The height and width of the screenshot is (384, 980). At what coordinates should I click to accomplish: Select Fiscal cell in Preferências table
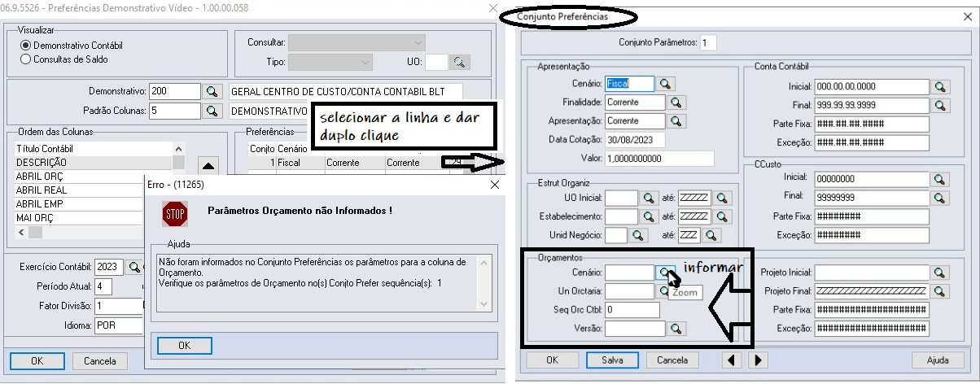300,163
